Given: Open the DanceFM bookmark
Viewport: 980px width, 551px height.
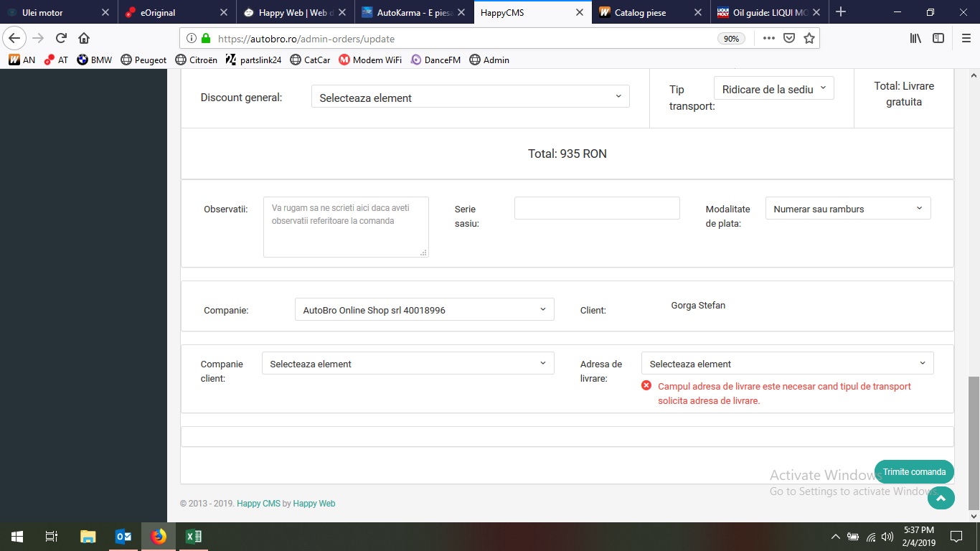Looking at the screenshot, I should coord(435,60).
